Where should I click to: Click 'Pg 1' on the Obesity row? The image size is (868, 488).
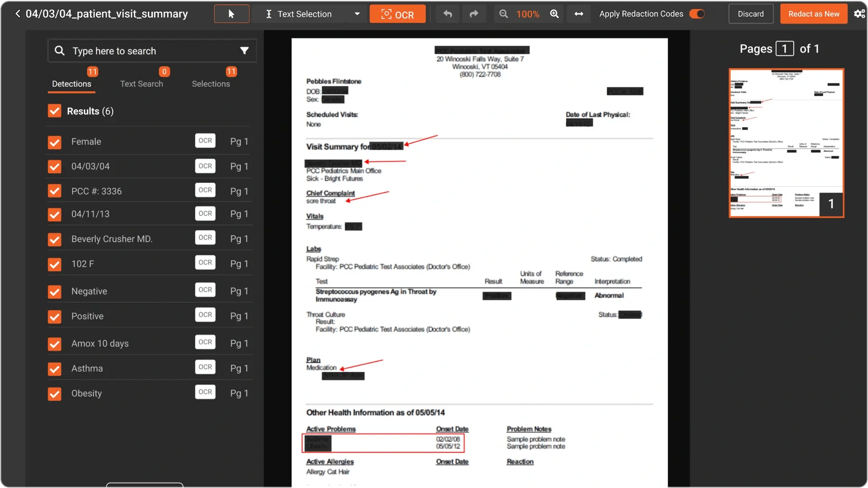pyautogui.click(x=239, y=393)
